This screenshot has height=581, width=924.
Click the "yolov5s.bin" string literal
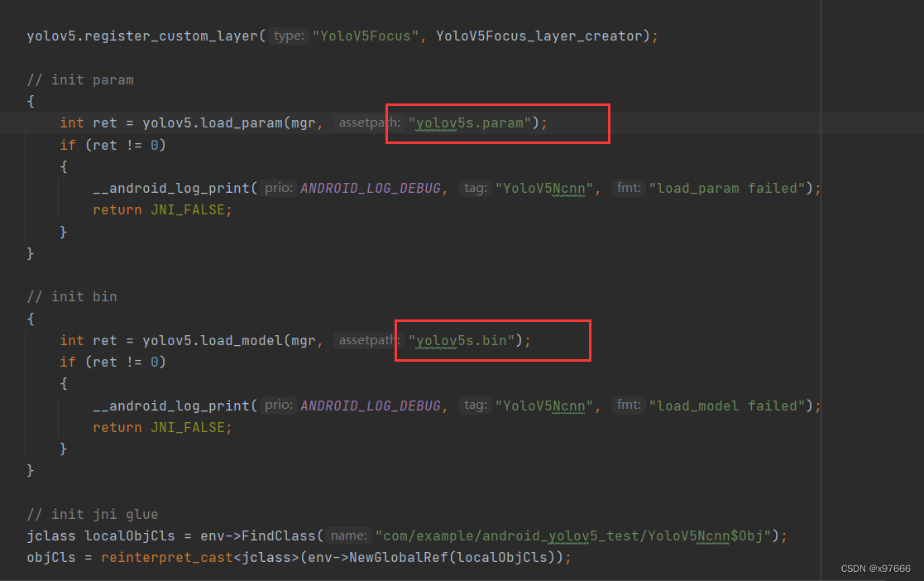[x=462, y=340]
